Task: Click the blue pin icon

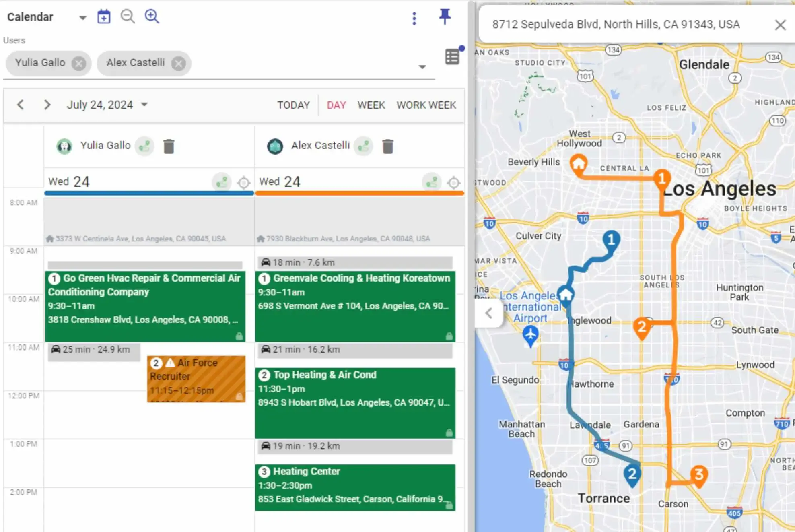Action: [x=445, y=16]
